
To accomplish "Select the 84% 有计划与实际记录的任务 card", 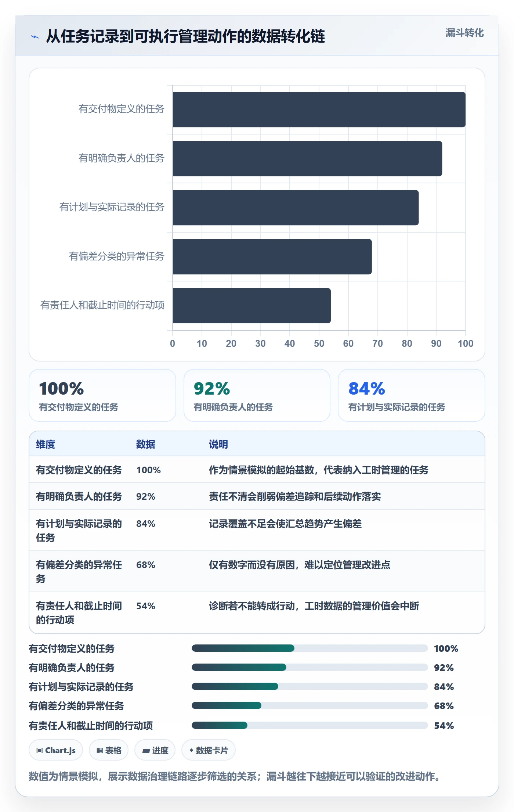I will pyautogui.click(x=411, y=395).
